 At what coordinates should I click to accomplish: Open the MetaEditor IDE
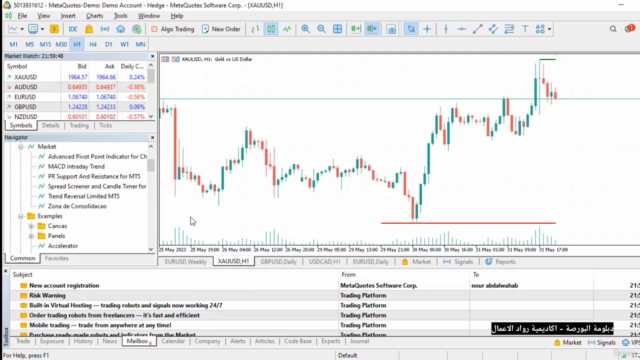(x=73, y=29)
